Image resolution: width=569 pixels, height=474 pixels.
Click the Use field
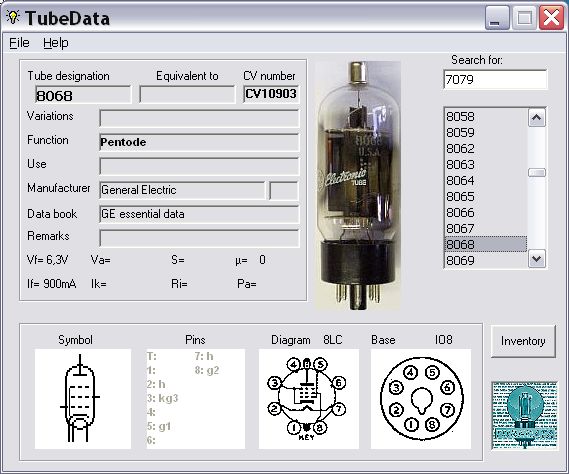199,166
